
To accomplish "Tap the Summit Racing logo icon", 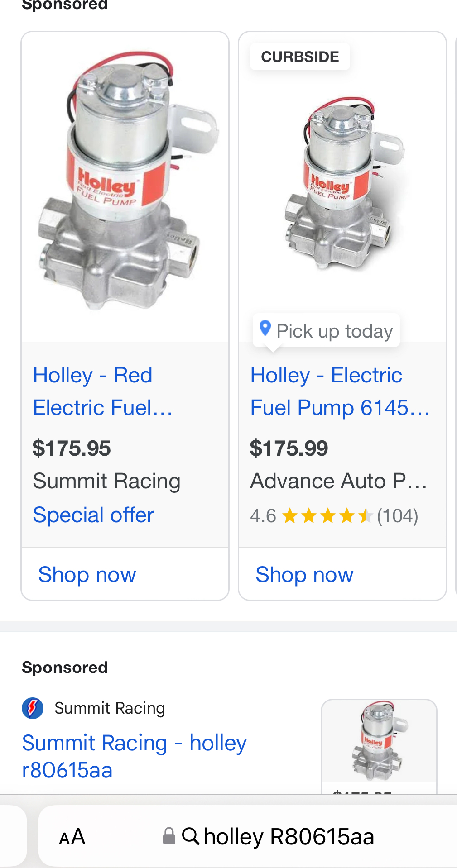I will 33,708.
